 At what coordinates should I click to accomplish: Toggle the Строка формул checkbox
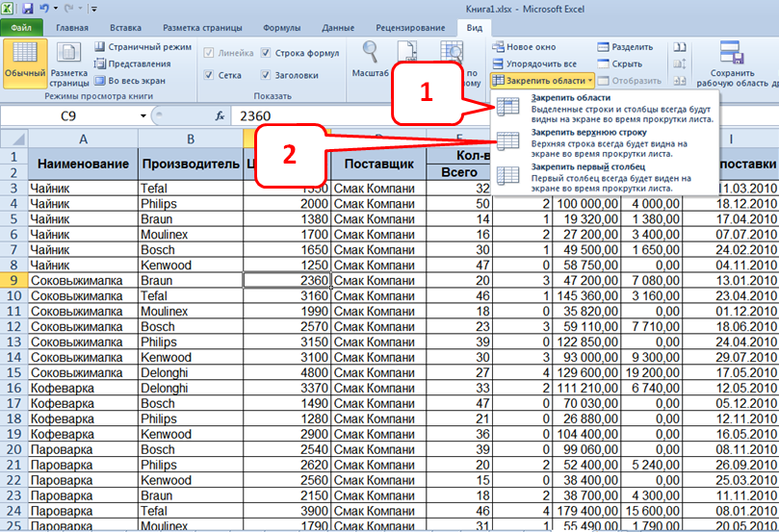coord(267,53)
